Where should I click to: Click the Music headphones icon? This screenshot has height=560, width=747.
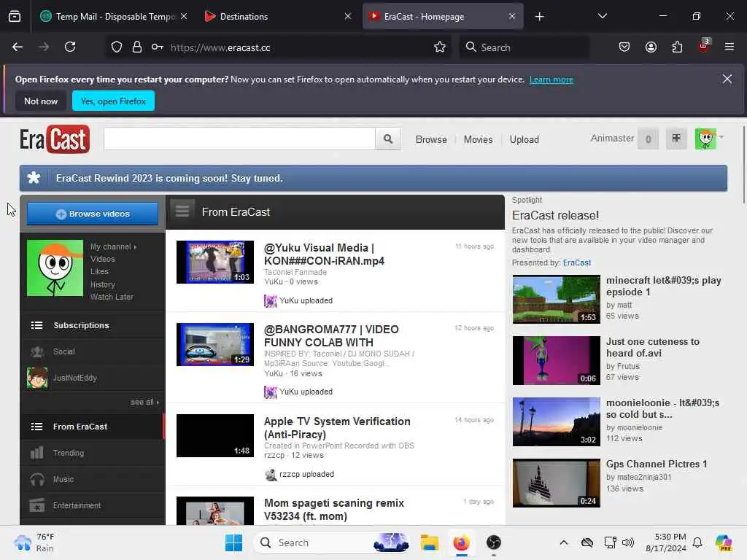pos(36,479)
